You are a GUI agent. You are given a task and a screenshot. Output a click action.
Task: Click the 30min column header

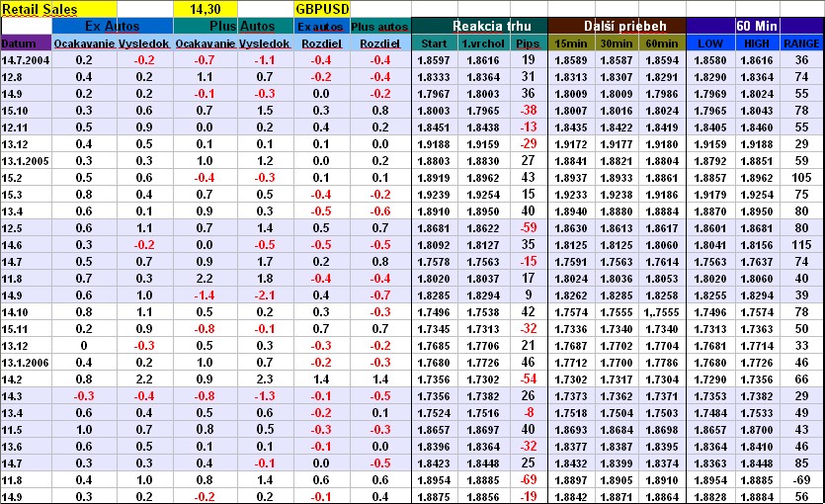pos(617,43)
